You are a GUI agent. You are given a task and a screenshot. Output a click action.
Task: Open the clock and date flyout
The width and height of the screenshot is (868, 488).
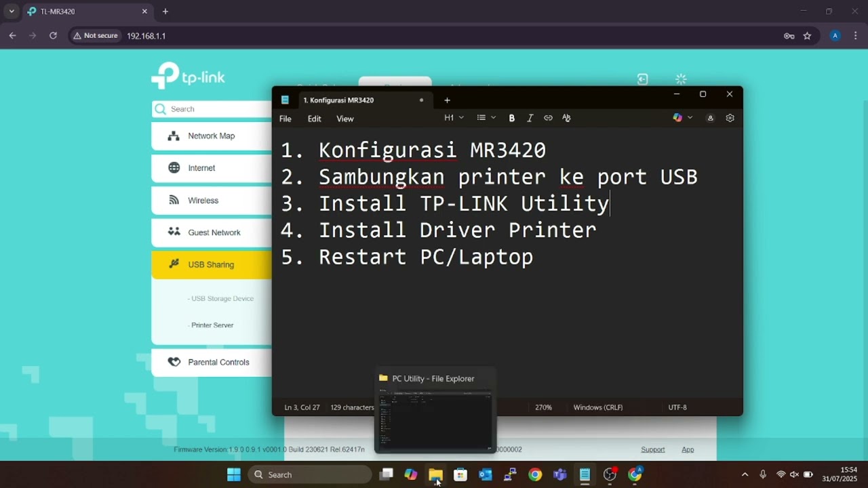pos(840,474)
